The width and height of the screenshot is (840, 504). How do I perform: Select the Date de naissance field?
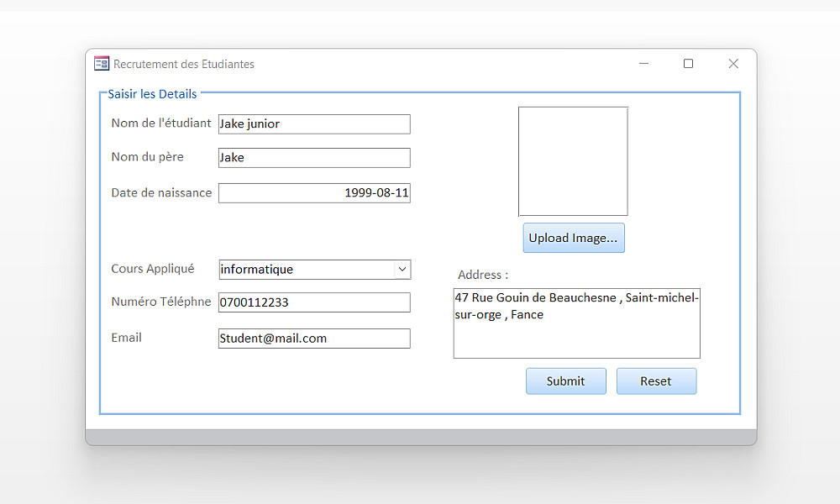pos(314,193)
